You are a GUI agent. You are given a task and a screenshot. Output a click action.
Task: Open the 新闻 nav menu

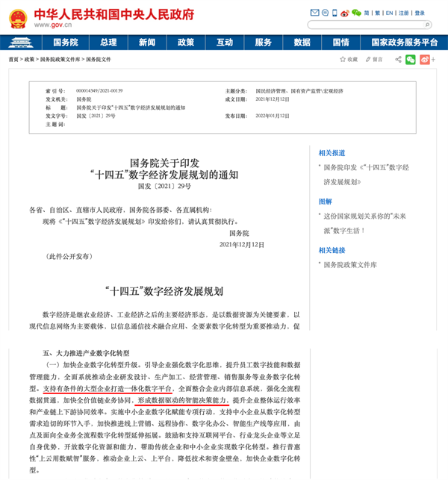147,43
